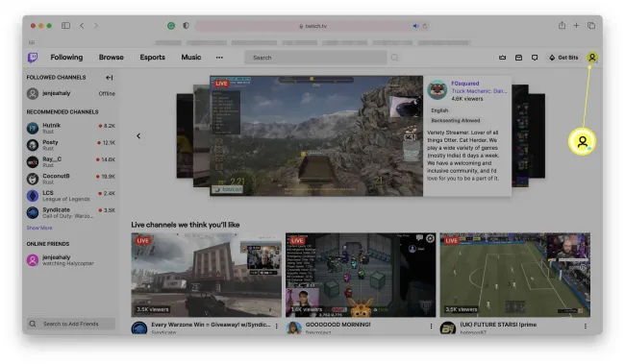Open Truck Mechanic game link

point(479,91)
